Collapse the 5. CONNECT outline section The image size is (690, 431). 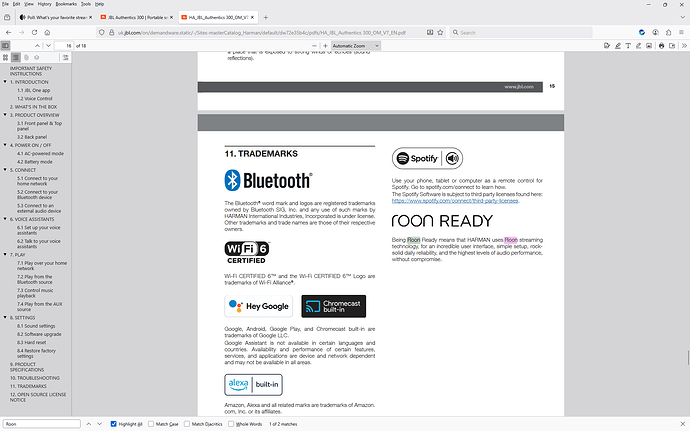[5, 169]
